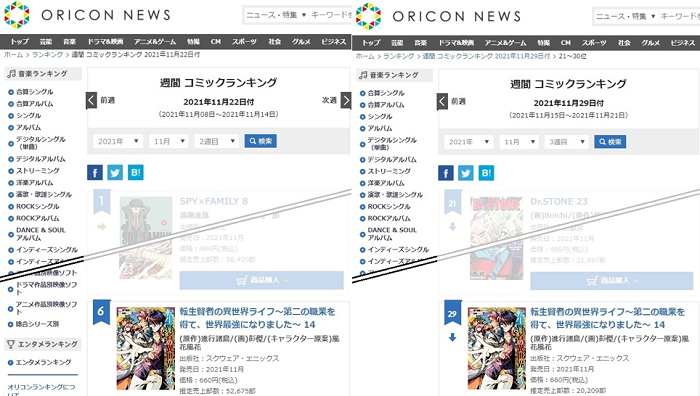The image size is (700, 396).
Task: Open ROCKシングル ranking in left sidebar
Action: [x=38, y=206]
